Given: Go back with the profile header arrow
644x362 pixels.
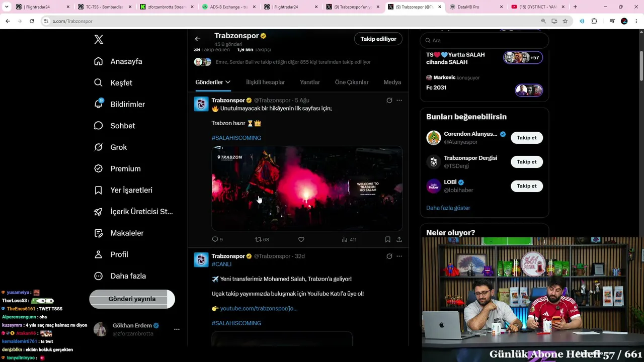Looking at the screenshot, I should (198, 39).
